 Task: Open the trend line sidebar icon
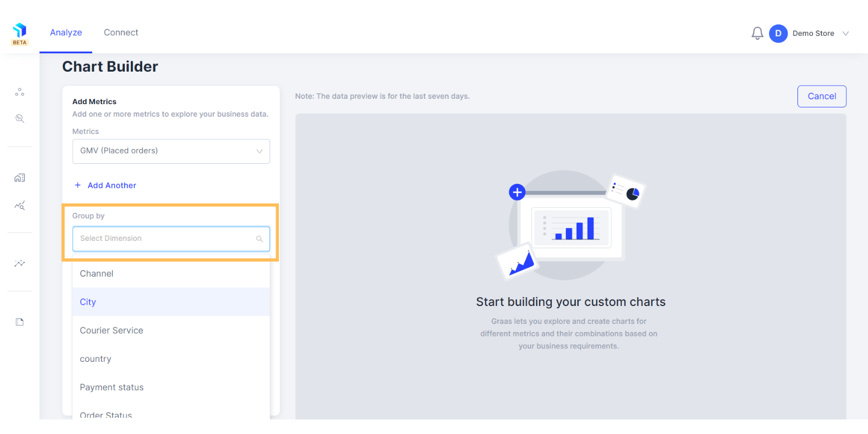[20, 263]
